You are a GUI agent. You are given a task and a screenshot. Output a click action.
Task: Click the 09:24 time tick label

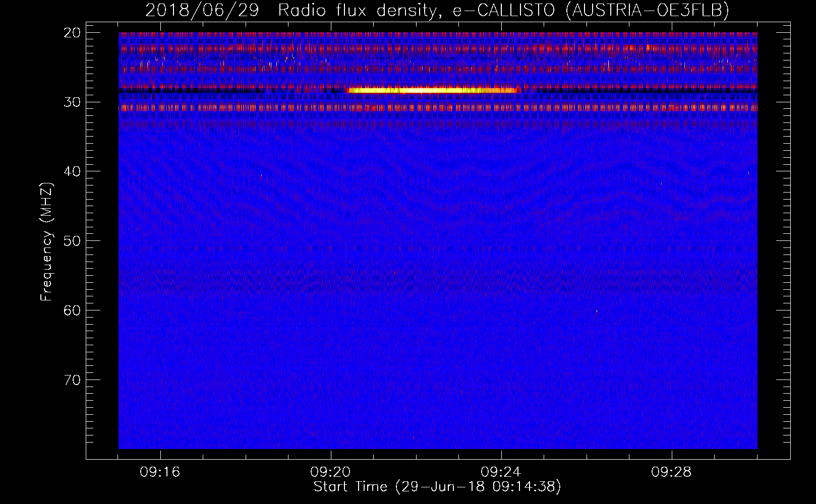click(501, 472)
